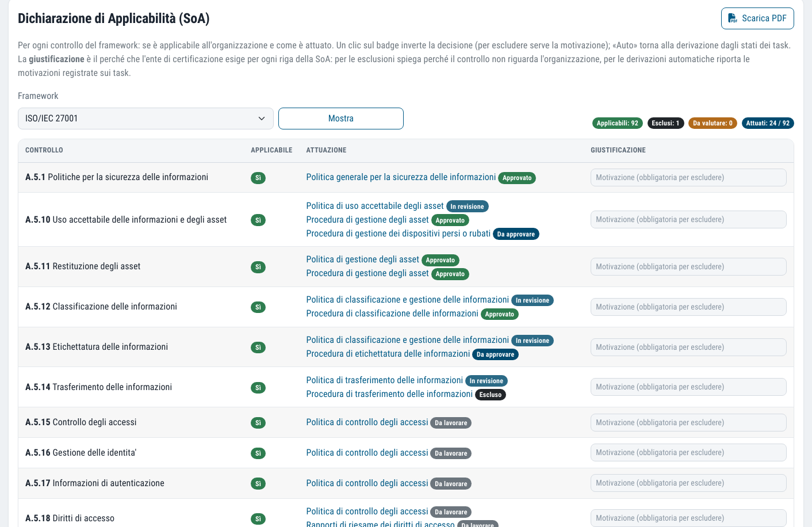Click the ATTUAZIONE column header

click(x=326, y=150)
